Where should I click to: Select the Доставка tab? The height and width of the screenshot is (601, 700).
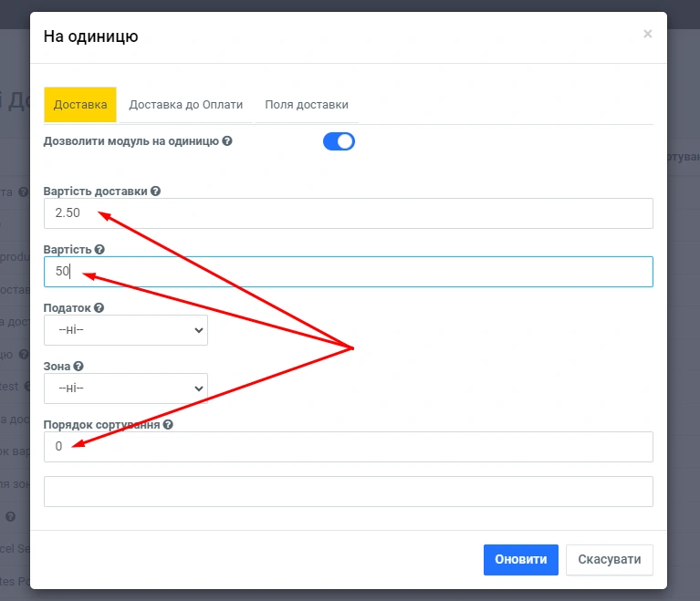pos(80,105)
